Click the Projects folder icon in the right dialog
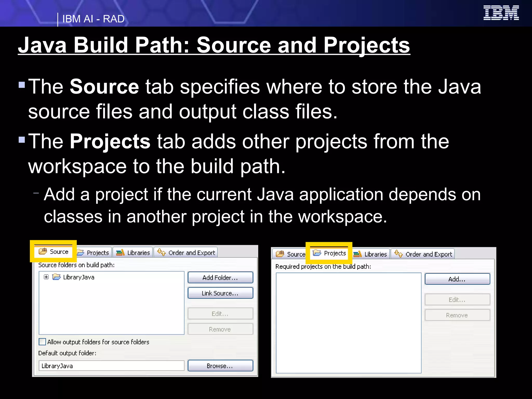Viewport: 532px width, 399px height. pos(317,253)
